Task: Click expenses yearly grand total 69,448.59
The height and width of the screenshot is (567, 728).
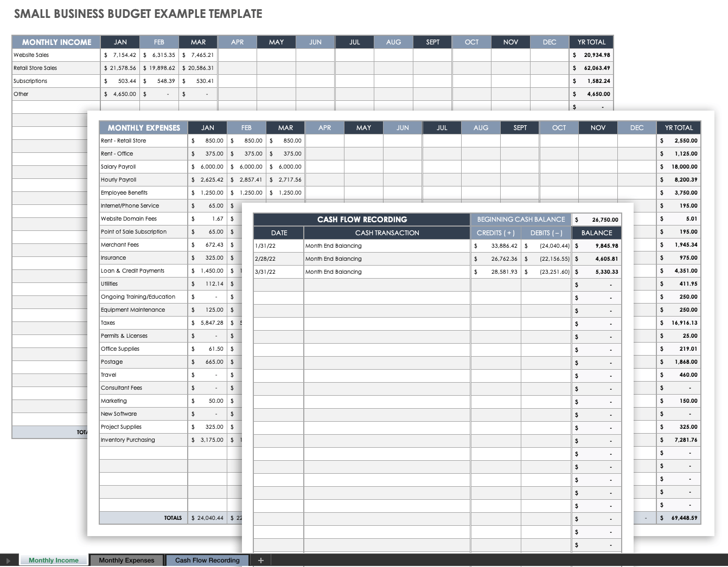Action: coord(679,518)
